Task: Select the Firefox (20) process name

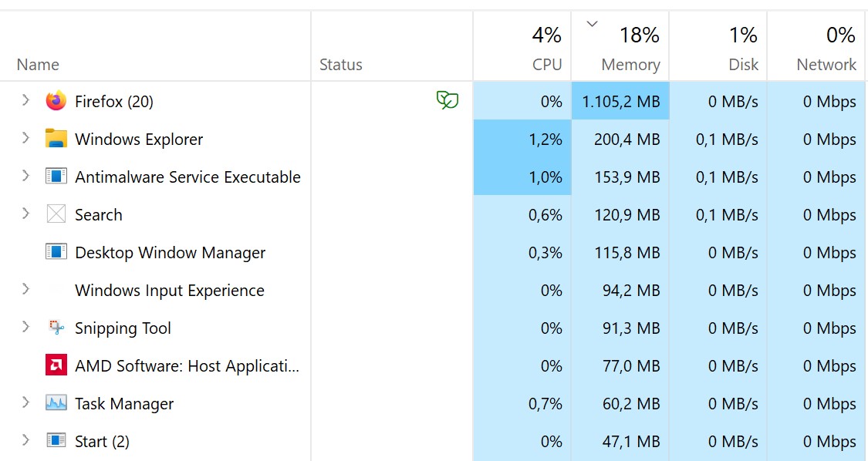Action: 114,101
